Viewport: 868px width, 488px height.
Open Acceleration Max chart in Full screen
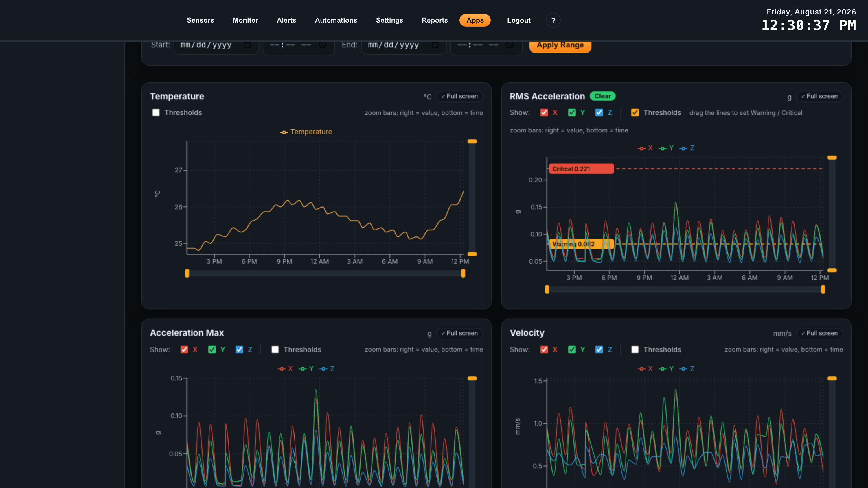(459, 333)
